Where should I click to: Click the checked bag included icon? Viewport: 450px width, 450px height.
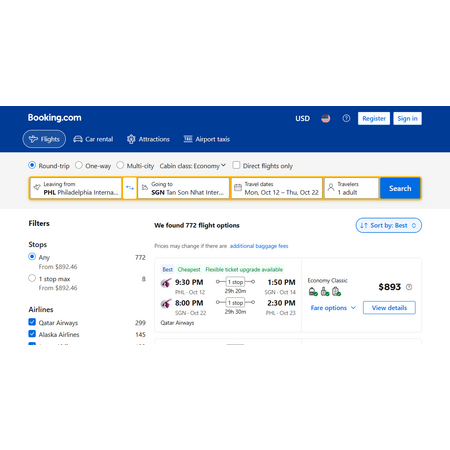pos(336,292)
